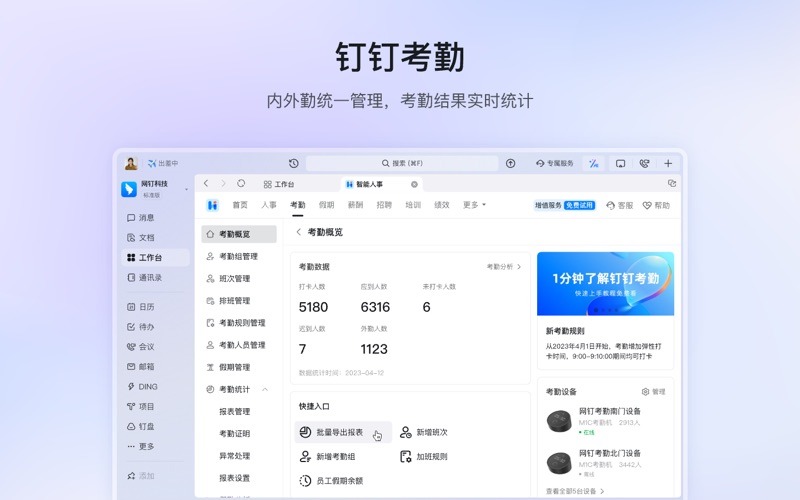
Task: Expand the 更多 dropdown in top nav
Action: click(474, 205)
